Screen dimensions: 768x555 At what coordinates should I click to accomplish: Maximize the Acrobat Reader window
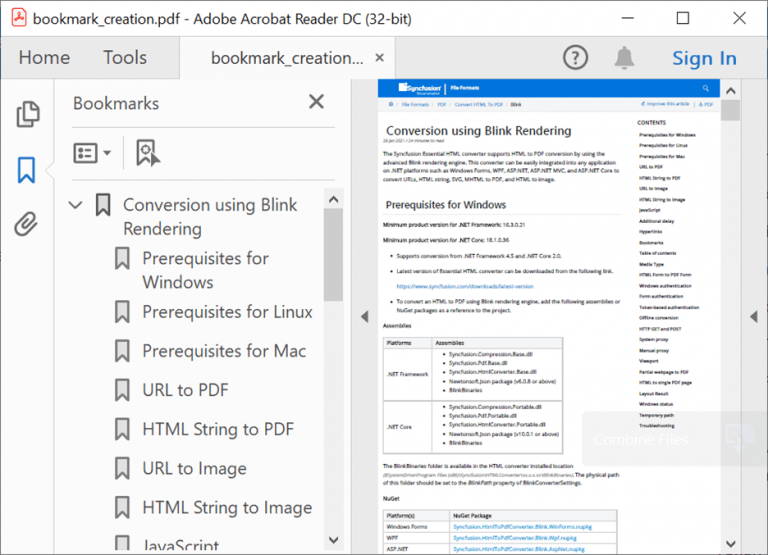[683, 18]
